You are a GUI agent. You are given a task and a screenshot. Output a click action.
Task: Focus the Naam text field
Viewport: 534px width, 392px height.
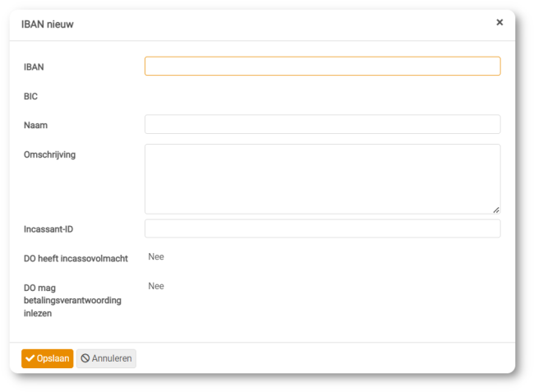click(323, 124)
